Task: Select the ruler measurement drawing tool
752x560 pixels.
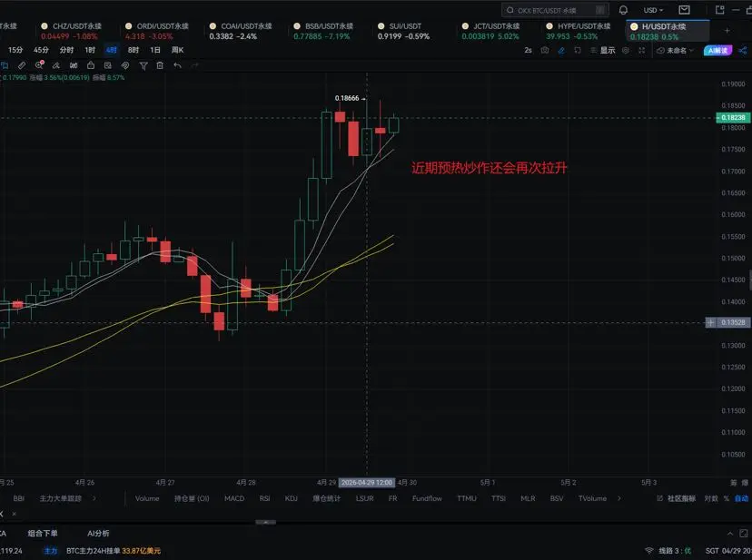Action: pos(22,65)
